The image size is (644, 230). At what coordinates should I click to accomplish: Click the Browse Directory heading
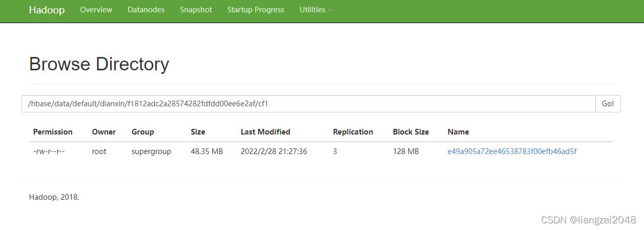click(99, 64)
